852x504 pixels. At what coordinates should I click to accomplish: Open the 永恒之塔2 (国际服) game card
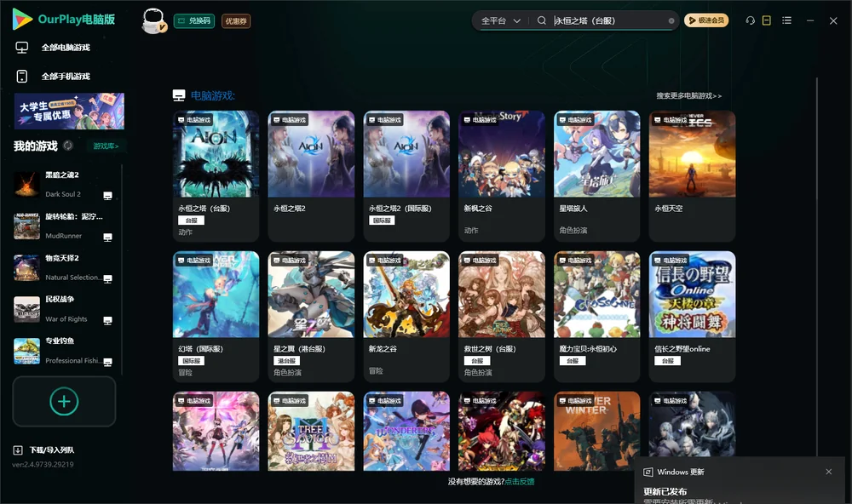[x=406, y=176]
